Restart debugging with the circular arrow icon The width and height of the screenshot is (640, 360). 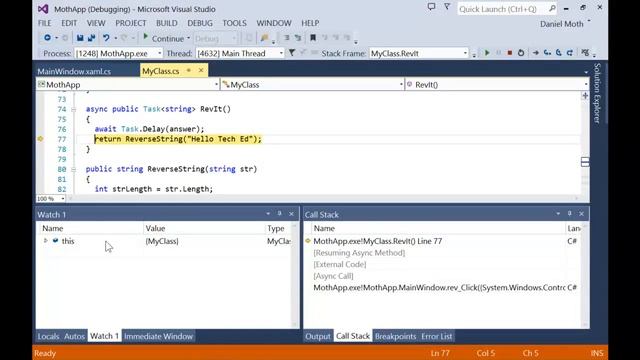(521, 53)
